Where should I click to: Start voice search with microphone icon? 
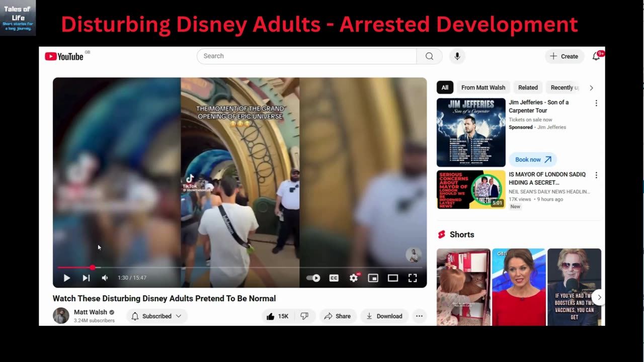click(x=457, y=56)
